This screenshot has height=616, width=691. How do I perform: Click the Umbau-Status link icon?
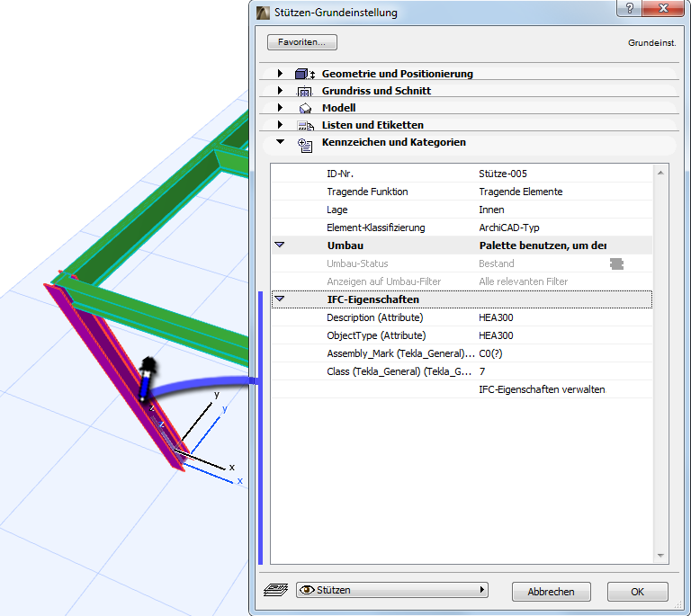[x=616, y=263]
